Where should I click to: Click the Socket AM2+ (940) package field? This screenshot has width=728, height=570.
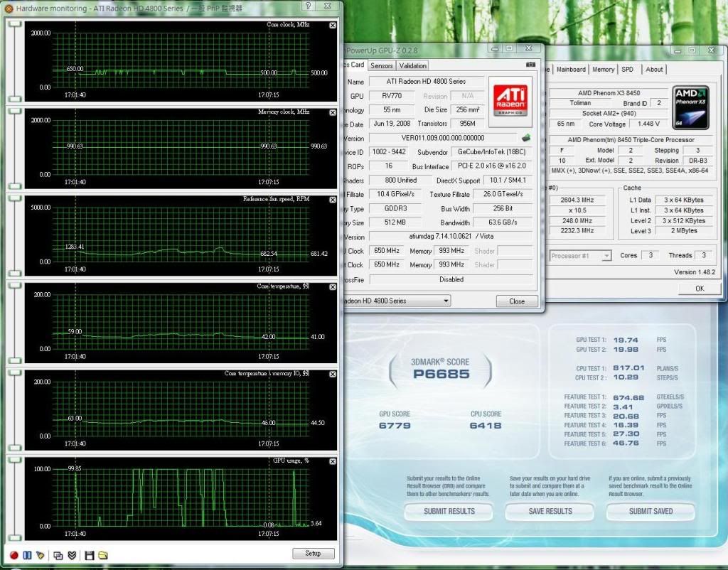609,113
